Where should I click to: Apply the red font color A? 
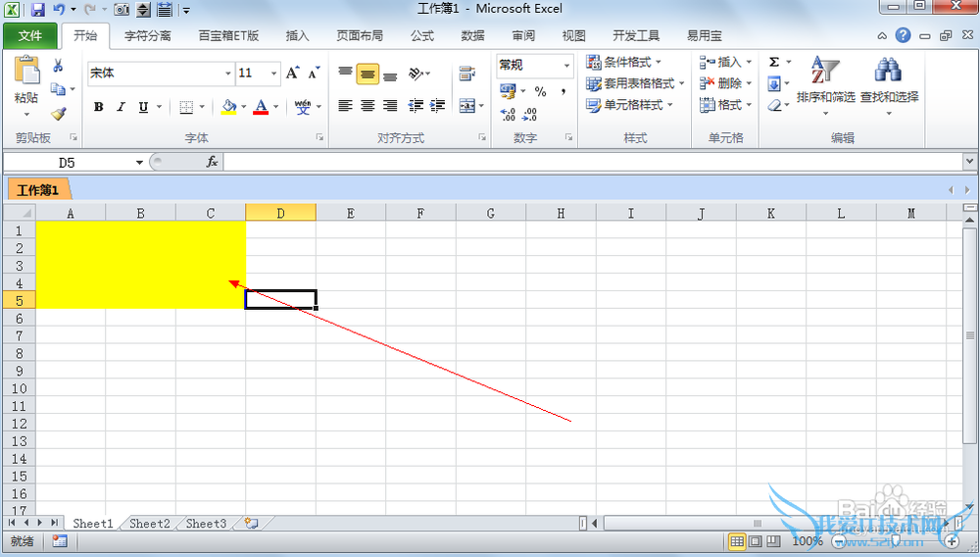pyautogui.click(x=261, y=107)
